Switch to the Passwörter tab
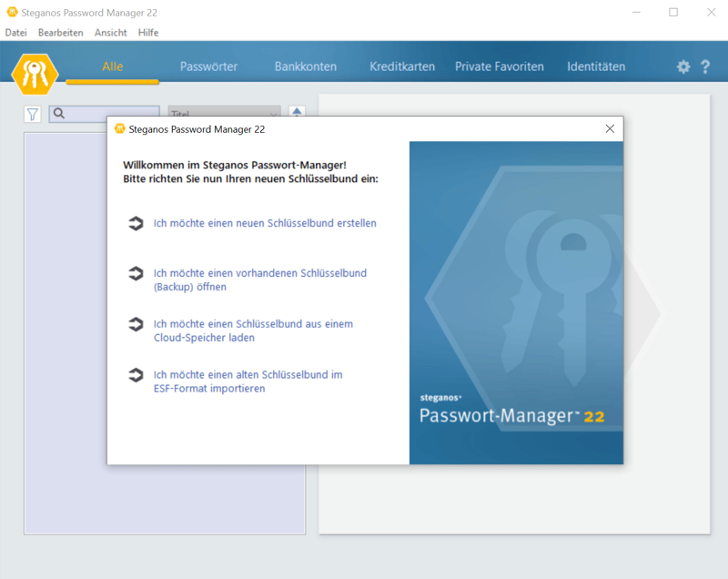 click(x=208, y=66)
